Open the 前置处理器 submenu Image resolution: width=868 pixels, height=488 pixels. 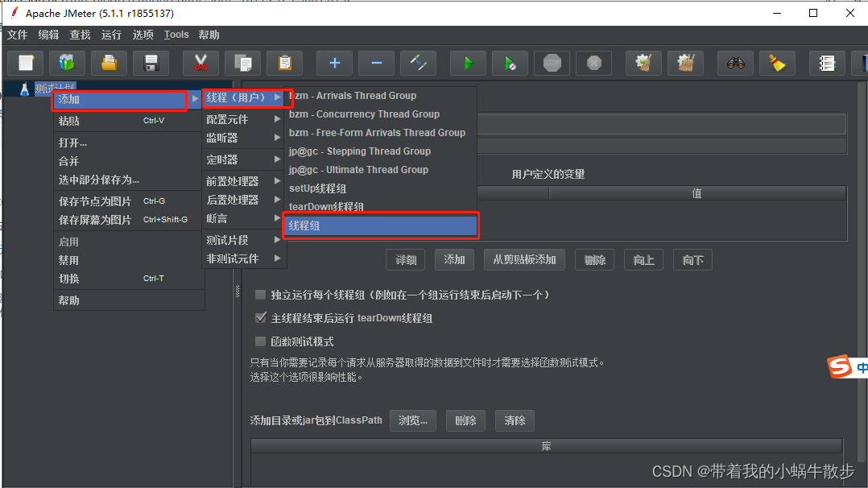pyautogui.click(x=243, y=181)
